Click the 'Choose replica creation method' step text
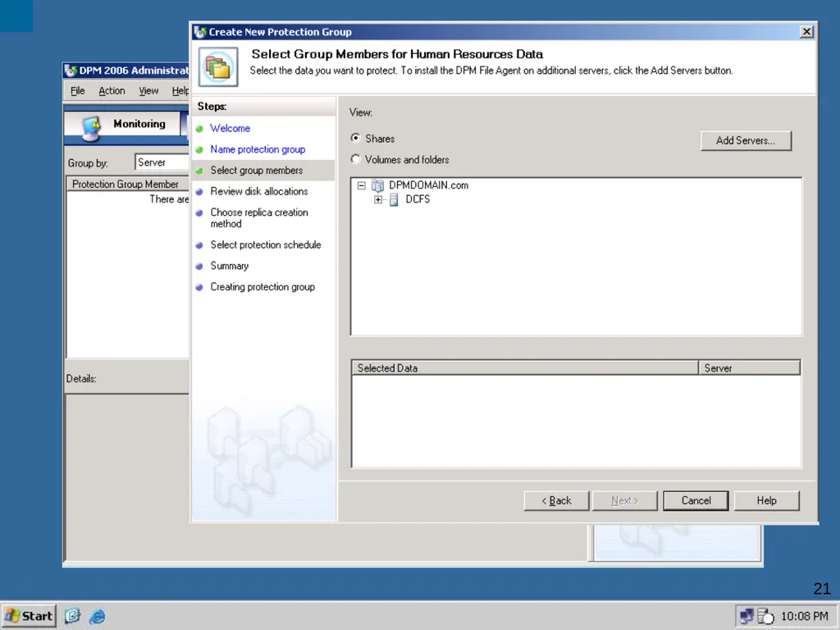 (x=259, y=218)
